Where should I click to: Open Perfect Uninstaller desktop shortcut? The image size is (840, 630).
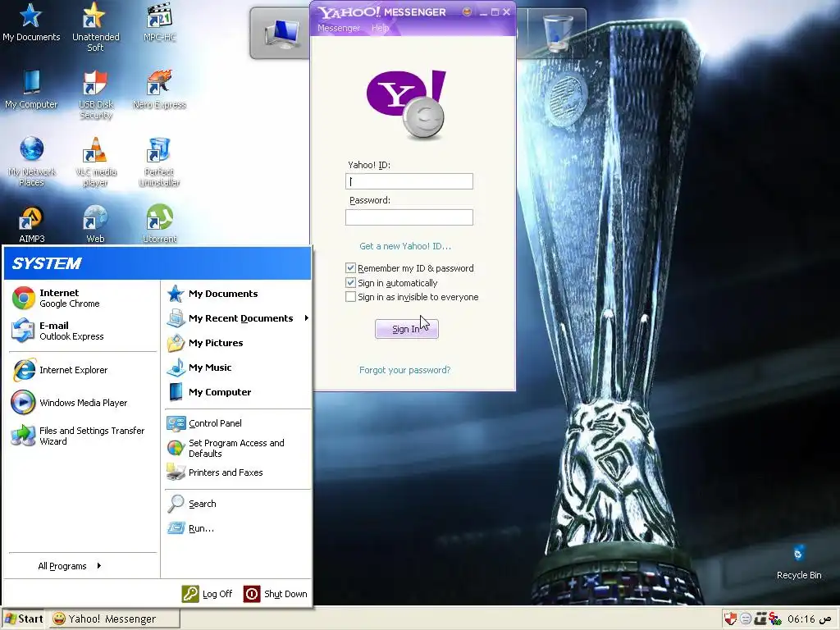(x=159, y=162)
